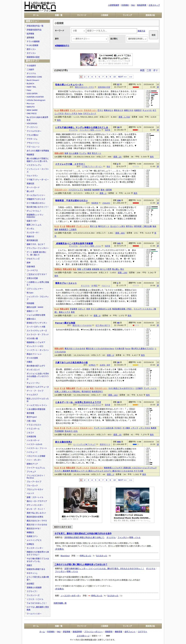The image size is (186, 644).
Task: Open the 閲覧履歴 header link
Action: 113,5
